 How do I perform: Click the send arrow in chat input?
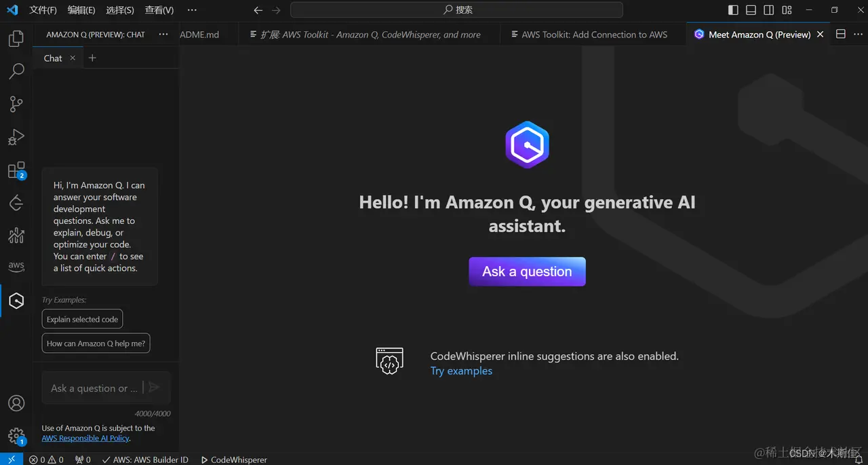155,388
